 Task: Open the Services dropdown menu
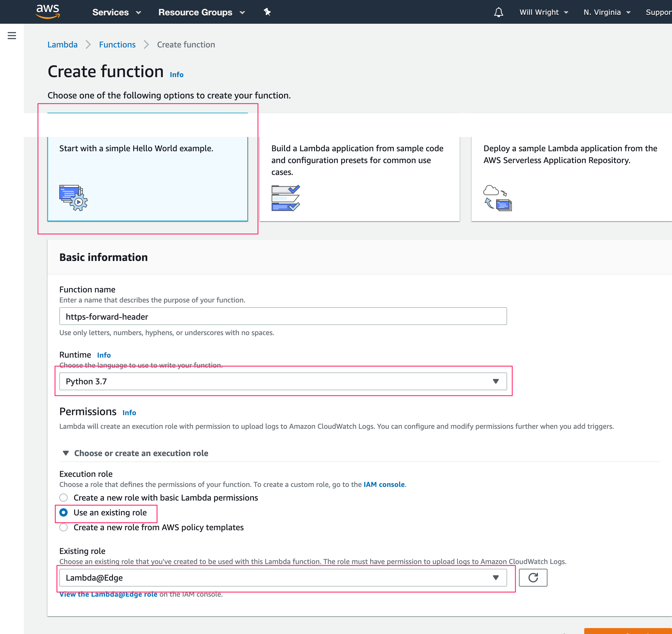coord(117,12)
